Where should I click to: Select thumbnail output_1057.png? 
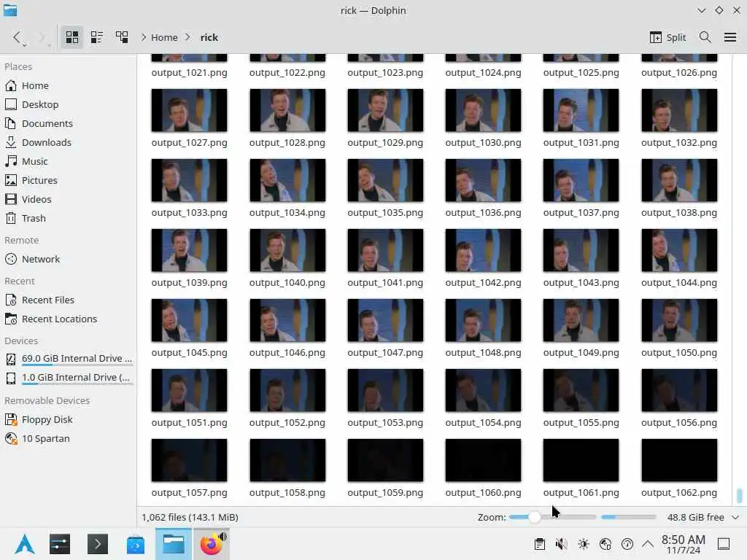189,460
